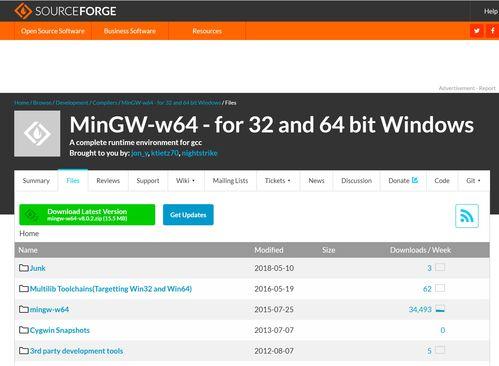Viewport: 499px width, 366px height.
Task: Open the Cygwin Snapshots folder icon
Action: (24, 330)
